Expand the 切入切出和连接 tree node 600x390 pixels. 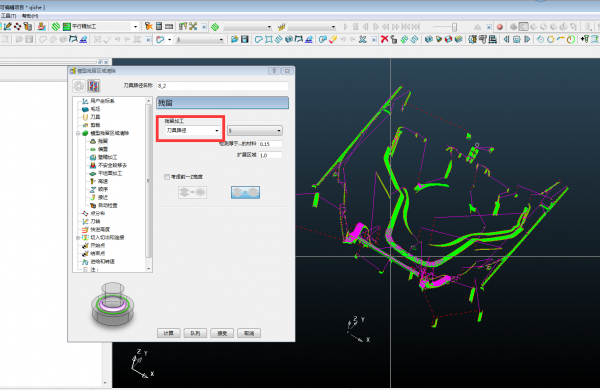coord(78,237)
